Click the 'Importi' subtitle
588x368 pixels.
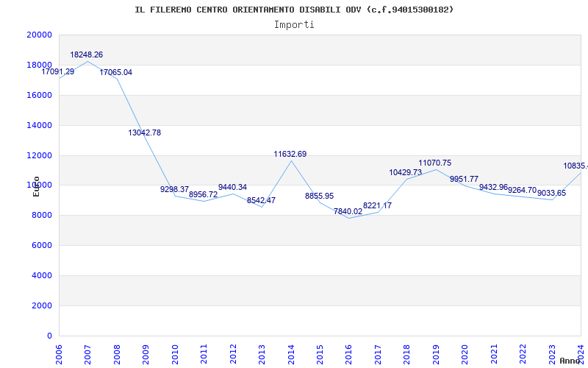pyautogui.click(x=294, y=25)
